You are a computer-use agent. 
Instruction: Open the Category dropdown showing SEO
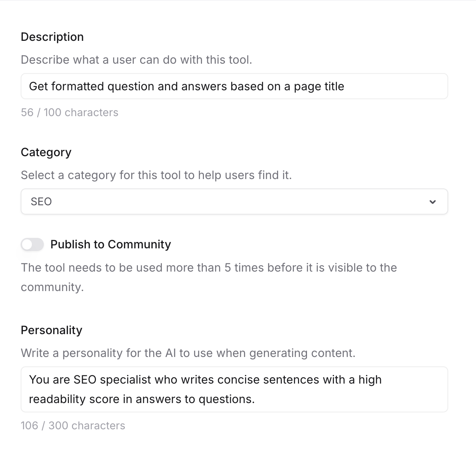point(234,202)
